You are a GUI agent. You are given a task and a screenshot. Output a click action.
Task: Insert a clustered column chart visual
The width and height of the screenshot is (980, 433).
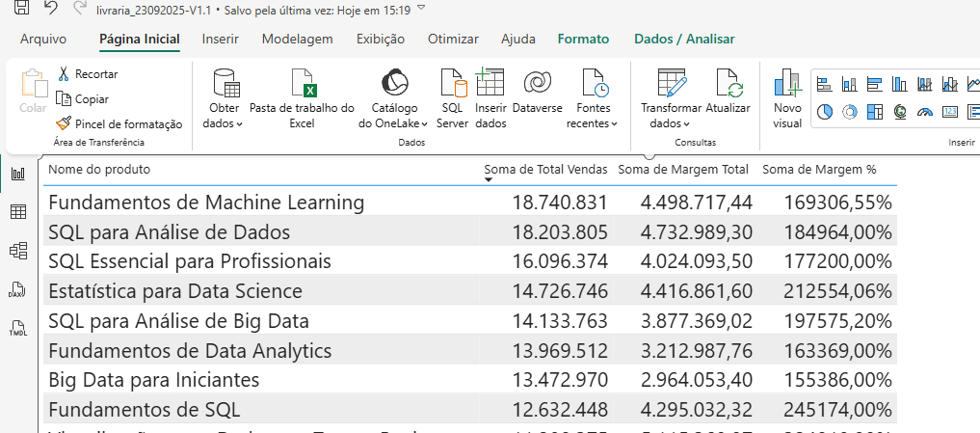point(899,84)
